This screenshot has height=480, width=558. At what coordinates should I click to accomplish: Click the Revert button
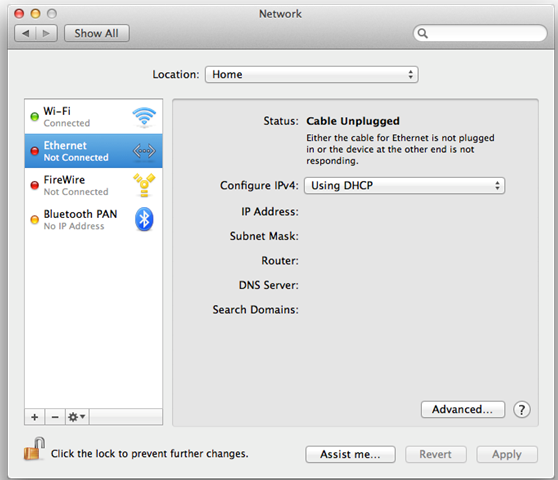click(436, 454)
